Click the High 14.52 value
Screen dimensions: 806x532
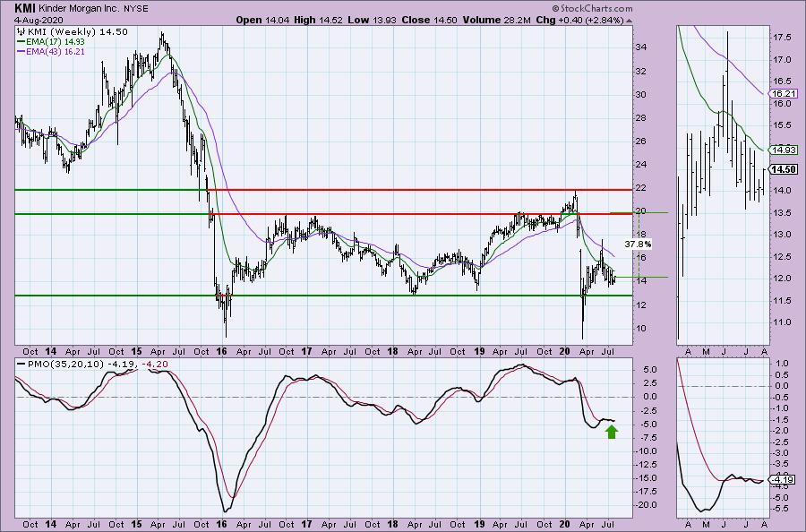coord(319,20)
